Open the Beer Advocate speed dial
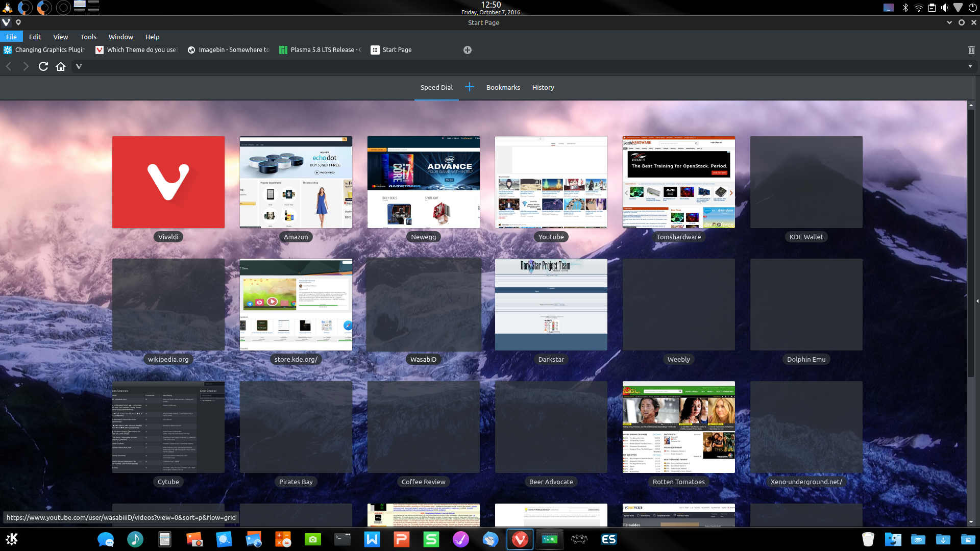Screen dimensions: 980x551 [x=551, y=427]
